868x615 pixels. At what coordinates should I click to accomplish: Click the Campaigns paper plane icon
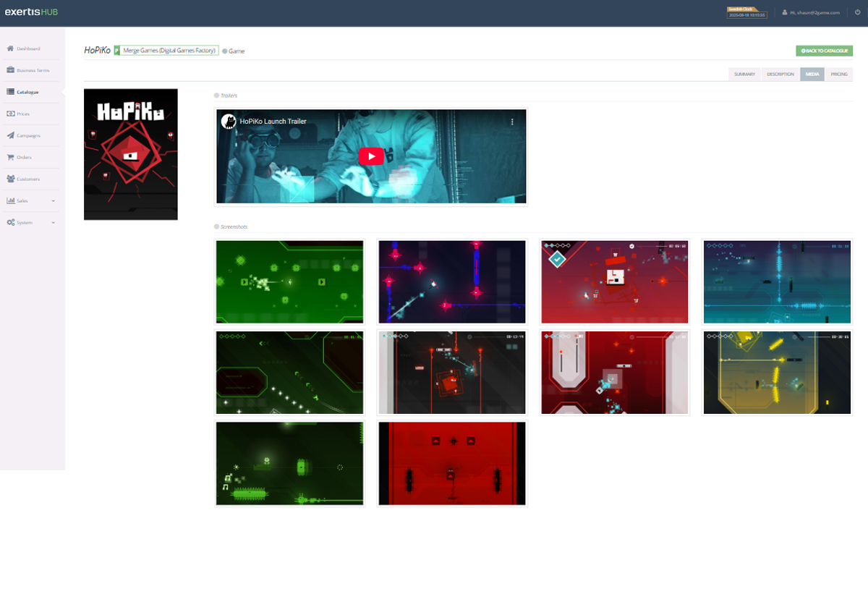(x=10, y=135)
